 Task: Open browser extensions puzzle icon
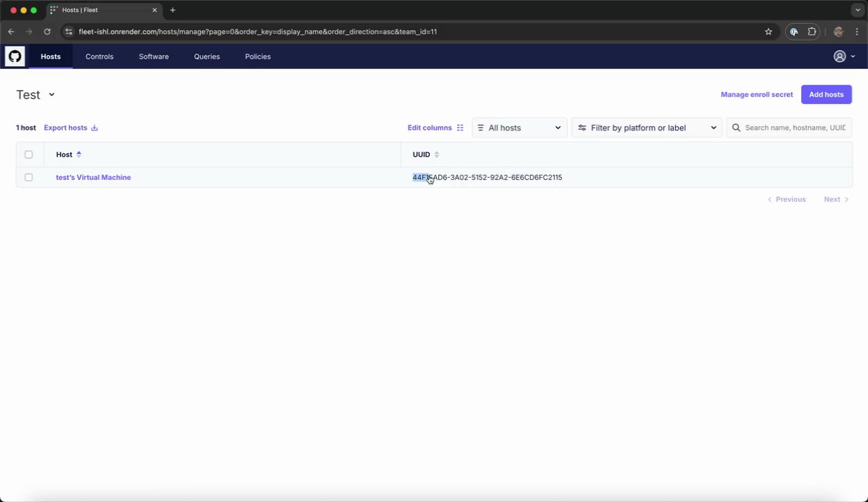tap(812, 31)
